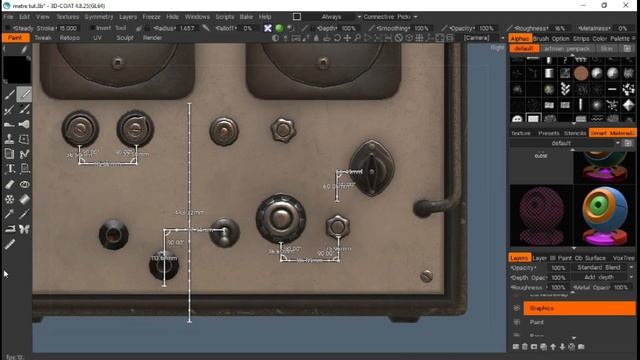Select the artman penpack alpha folder
The height and width of the screenshot is (360, 640).
coord(567,49)
